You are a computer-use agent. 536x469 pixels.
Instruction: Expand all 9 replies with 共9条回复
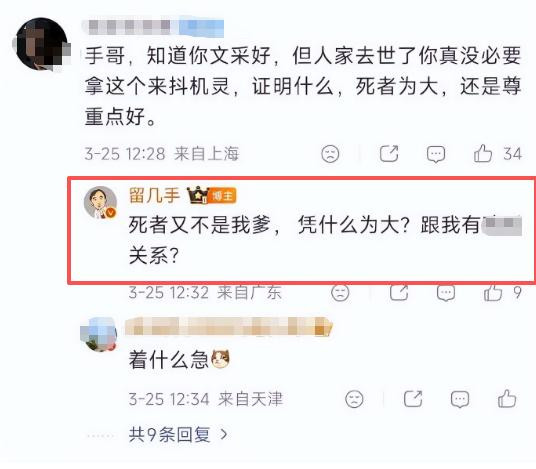(x=178, y=434)
